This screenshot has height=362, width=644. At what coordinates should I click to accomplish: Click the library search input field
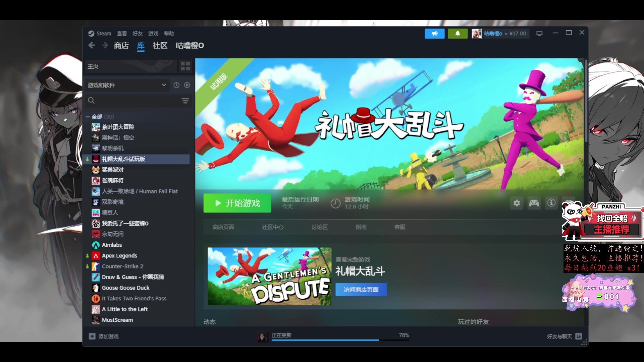(x=138, y=101)
